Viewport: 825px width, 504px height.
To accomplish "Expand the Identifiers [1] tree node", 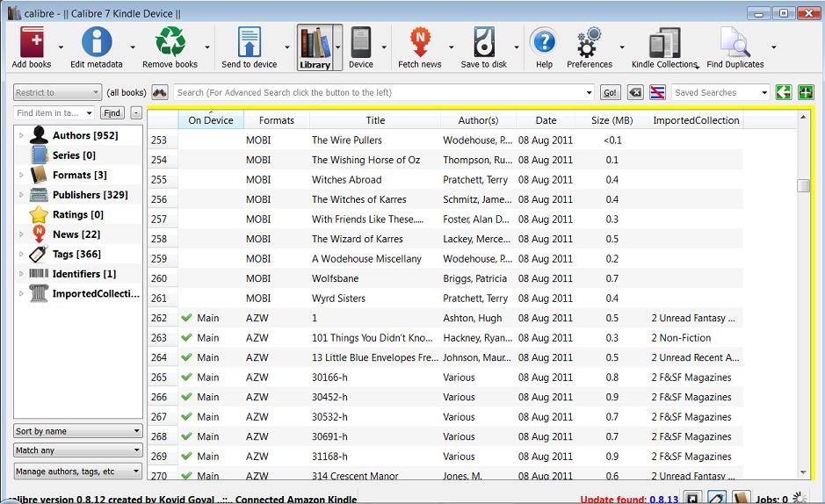I will 21,274.
